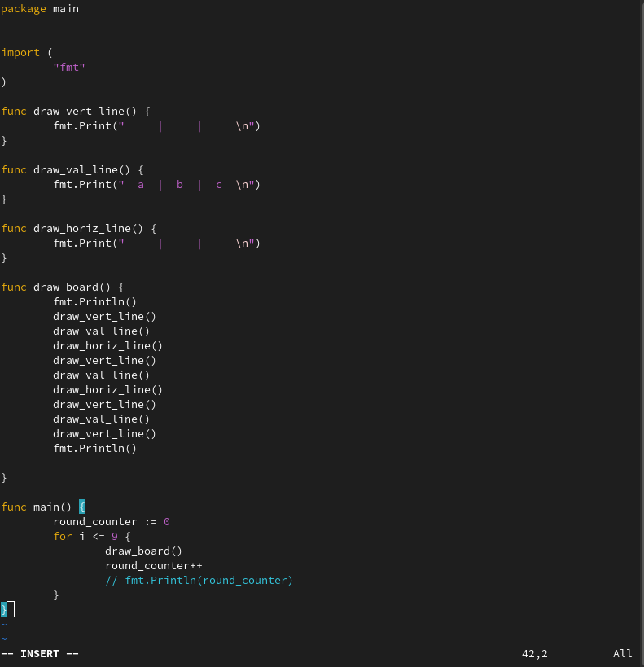This screenshot has width=644, height=667.
Task: Click the '42,2' cursor position in status line
Action: [535, 654]
